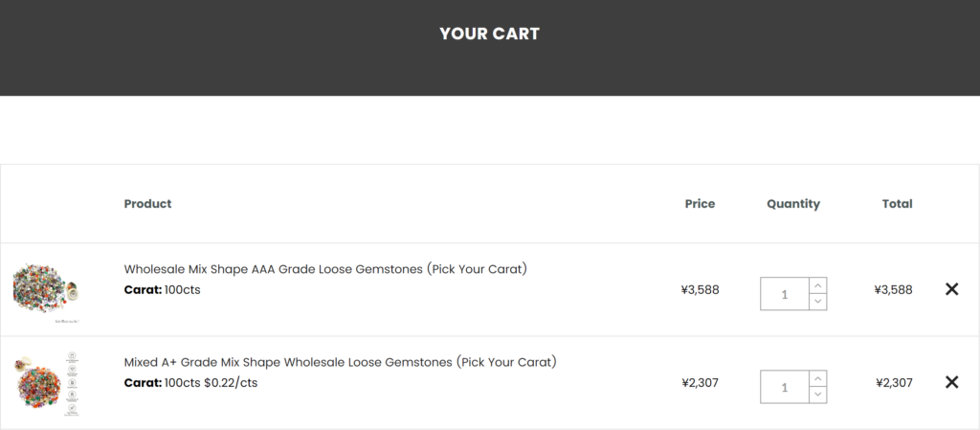Focus the AAA Grade gemstones quantity field
The width and height of the screenshot is (980, 430).
[784, 294]
